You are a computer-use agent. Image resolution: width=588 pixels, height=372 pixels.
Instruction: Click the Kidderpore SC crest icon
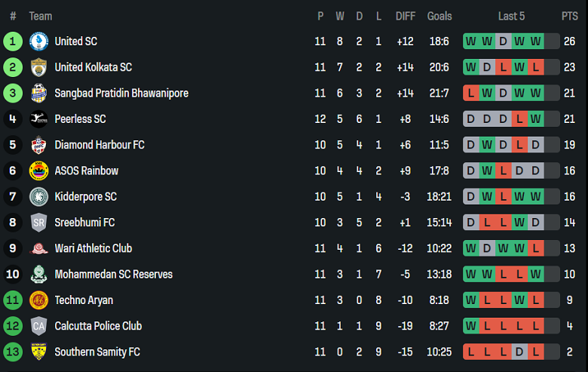38,197
